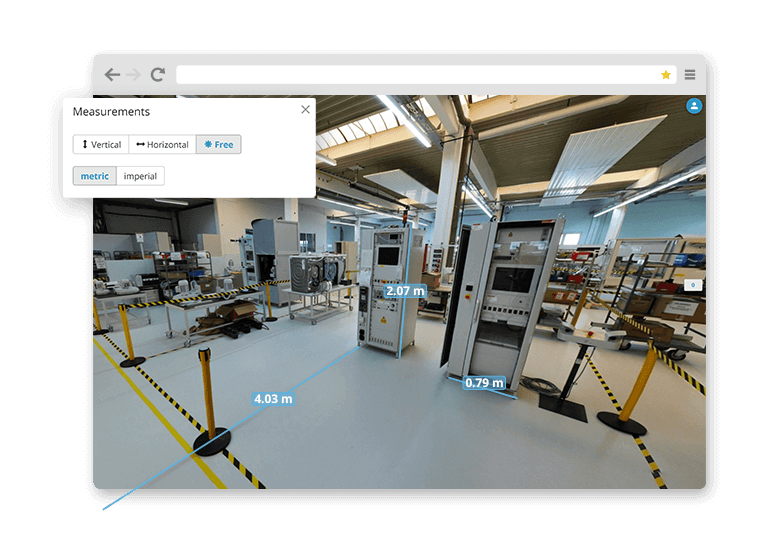Reload the page with refresh icon
Viewport: 770px width, 550px height.
[158, 75]
